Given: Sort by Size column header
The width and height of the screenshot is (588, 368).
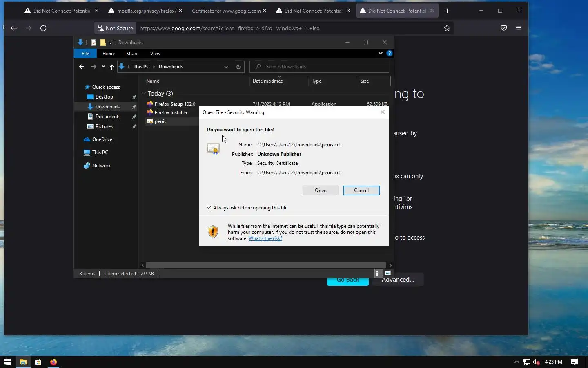Looking at the screenshot, I should [374, 81].
